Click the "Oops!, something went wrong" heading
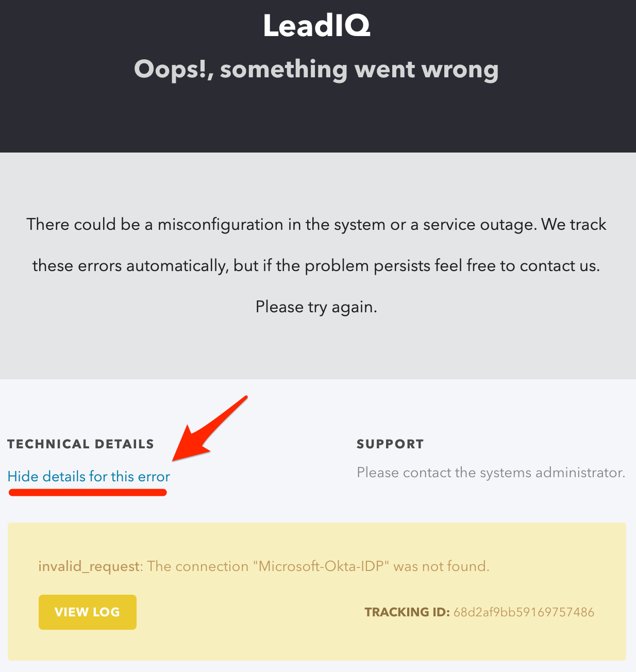Viewport: 636px width, 672px height. (316, 69)
